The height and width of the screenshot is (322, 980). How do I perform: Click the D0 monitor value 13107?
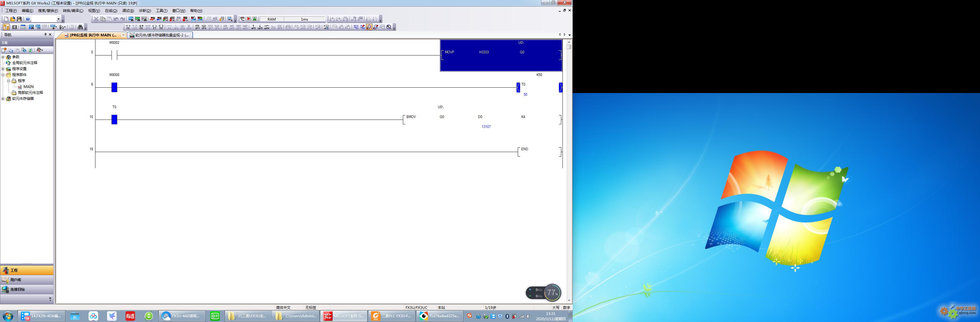tap(486, 127)
